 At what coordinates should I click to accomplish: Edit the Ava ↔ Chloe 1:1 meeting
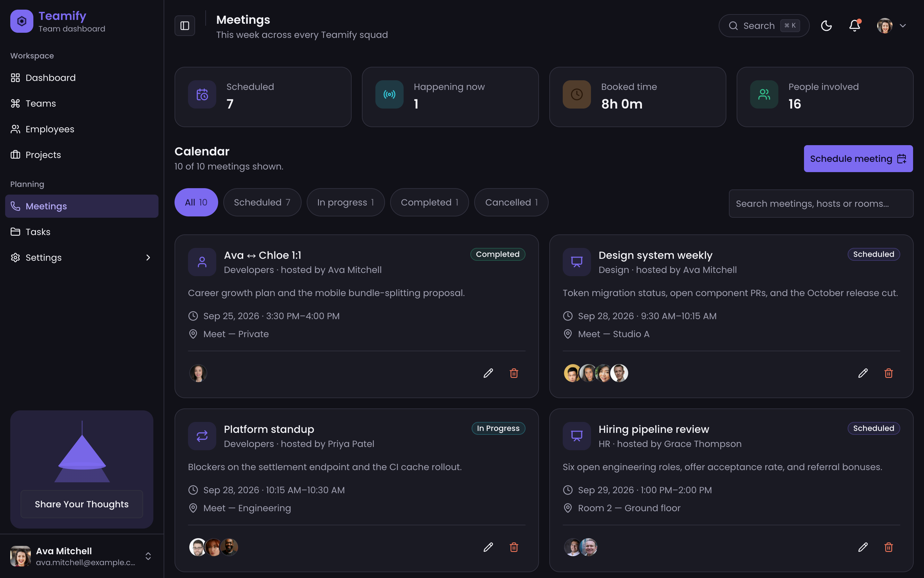coord(488,373)
